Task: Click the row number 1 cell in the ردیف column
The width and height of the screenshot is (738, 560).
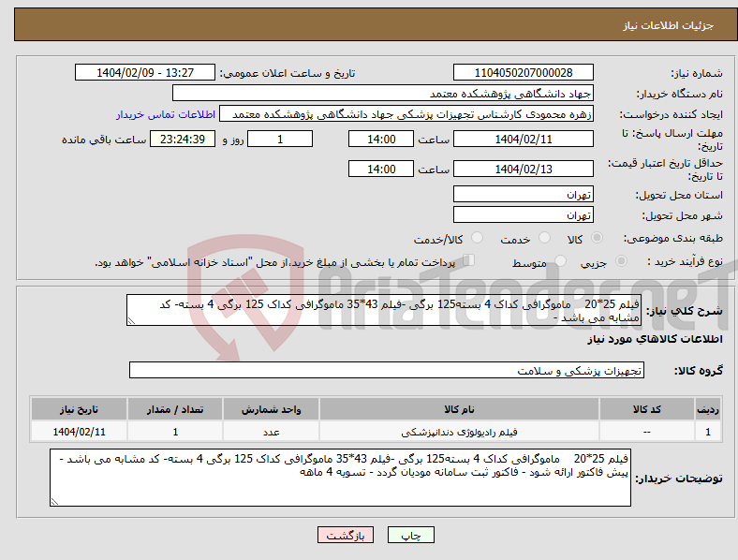Action: pyautogui.click(x=708, y=432)
